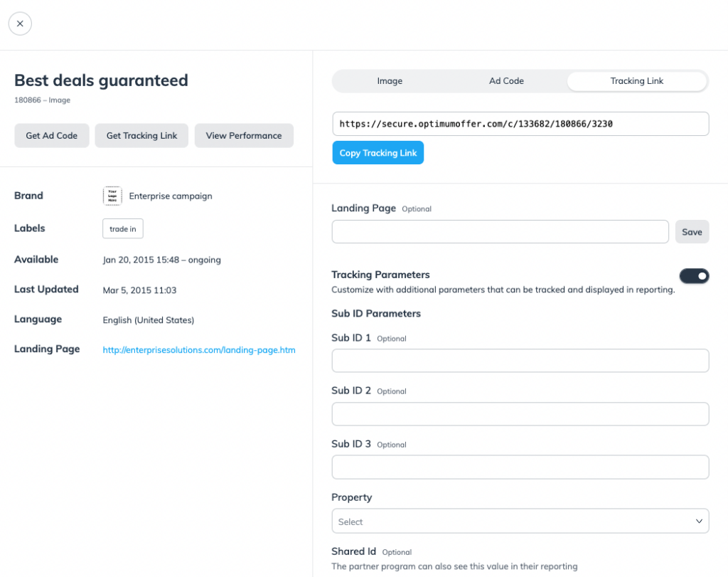
Task: Switch to the Ad Code tab
Action: (506, 81)
